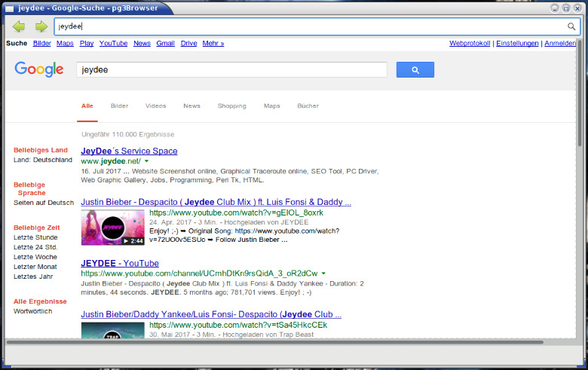Filter by Seiten auf Deutsch
Screen dimensions: 588x370
(44, 203)
